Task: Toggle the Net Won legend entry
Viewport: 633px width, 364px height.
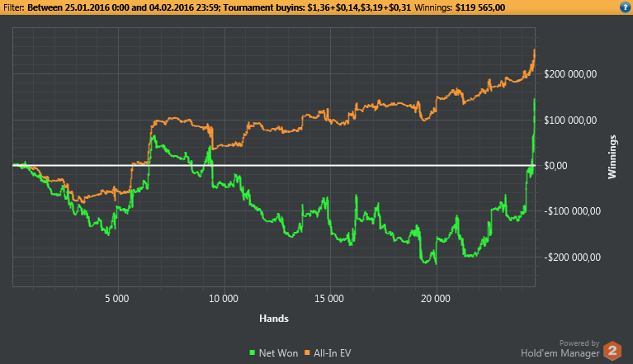Action: tap(273, 353)
